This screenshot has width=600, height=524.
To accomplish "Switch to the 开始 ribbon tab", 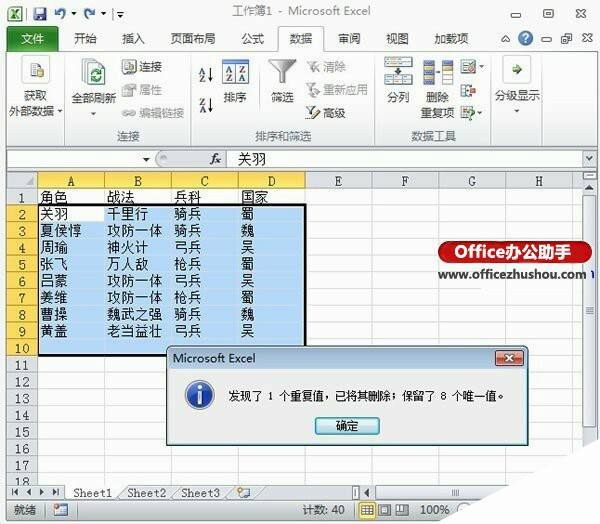I will (85, 39).
